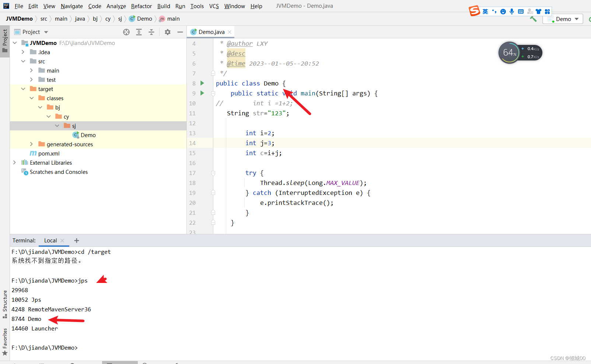The image size is (591, 364).
Task: Click the src breadcrumb segment
Action: (44, 19)
